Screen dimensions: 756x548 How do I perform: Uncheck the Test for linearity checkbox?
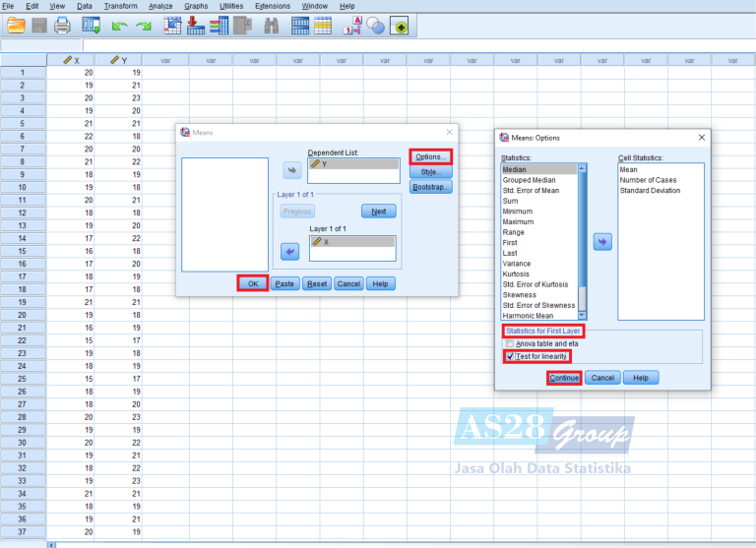pyautogui.click(x=510, y=355)
